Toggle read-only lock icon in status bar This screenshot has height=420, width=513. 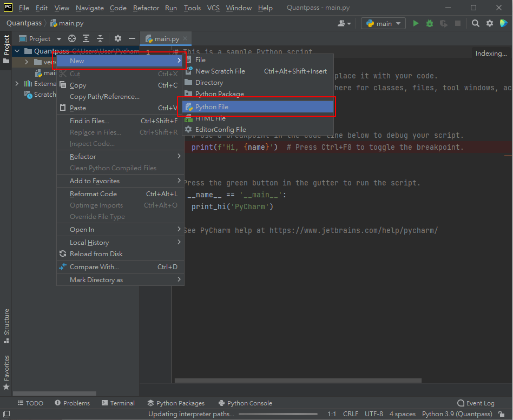[501, 414]
